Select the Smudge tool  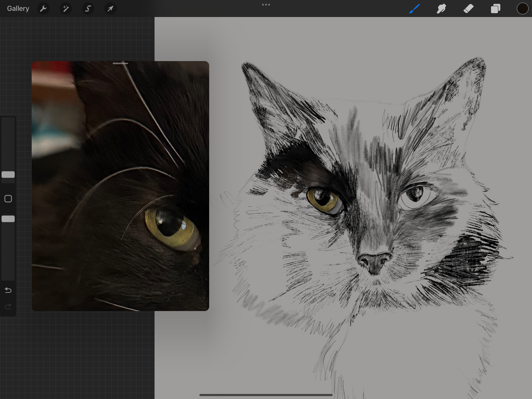pyautogui.click(x=441, y=8)
